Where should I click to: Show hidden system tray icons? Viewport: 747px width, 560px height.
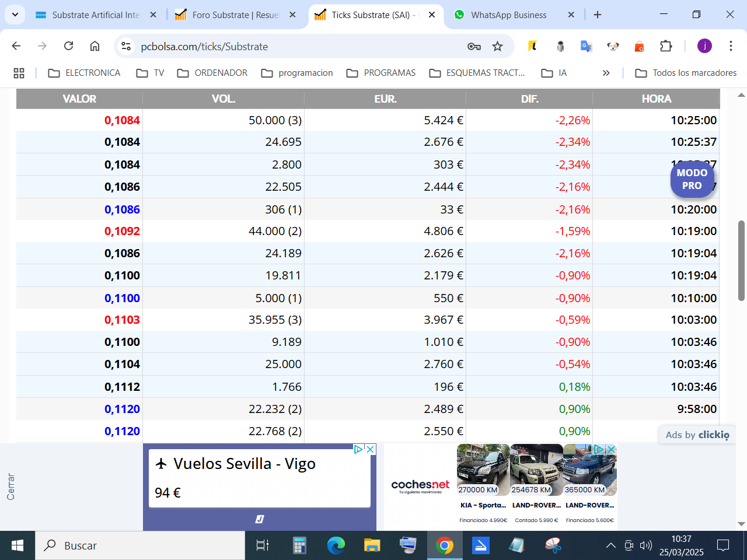610,545
